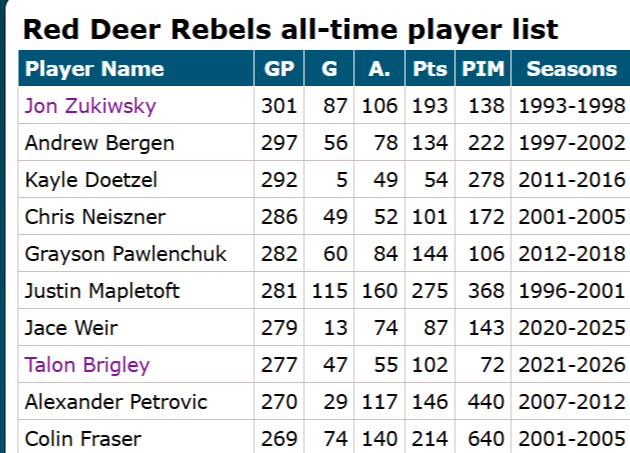The image size is (630, 453).
Task: Sort table by PIM column
Action: [485, 69]
